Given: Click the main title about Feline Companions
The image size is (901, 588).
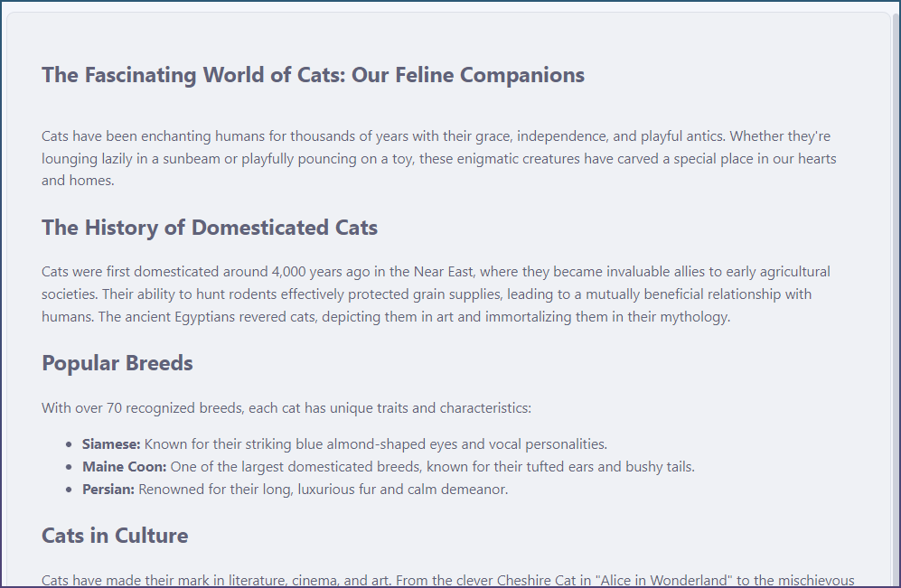Looking at the screenshot, I should point(313,75).
